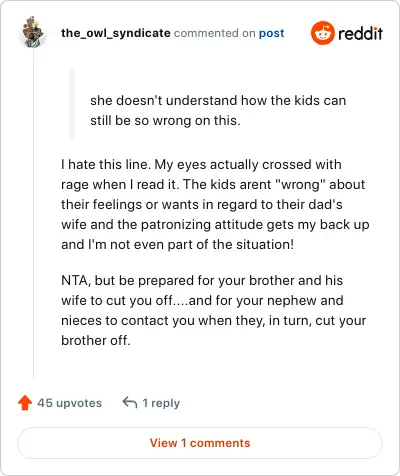Screen dimensions: 400x476
Task: Click the phrase "still be so wrong"
Action: pos(142,121)
